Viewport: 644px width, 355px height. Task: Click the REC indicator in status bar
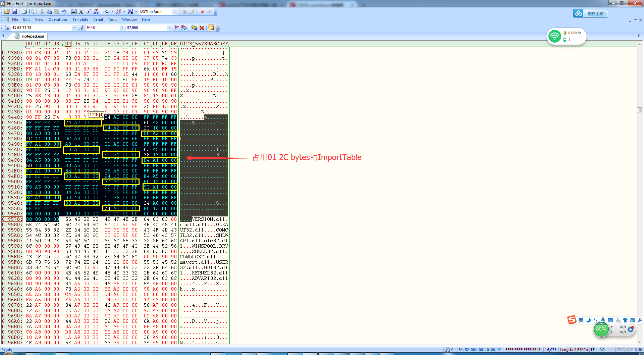tap(621, 350)
